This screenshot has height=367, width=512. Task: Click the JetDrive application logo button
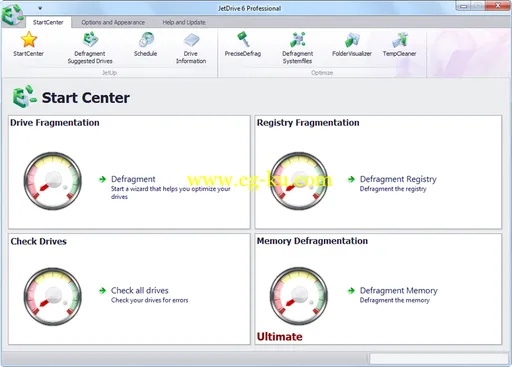[12, 14]
